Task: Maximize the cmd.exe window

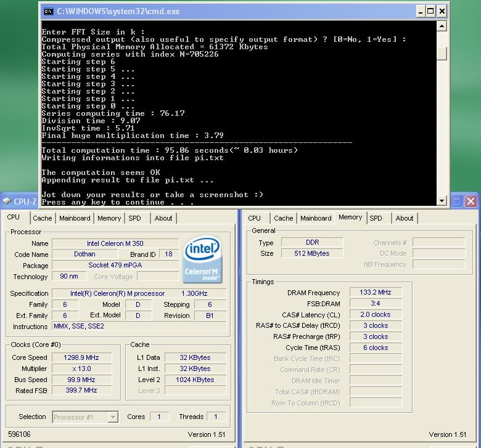Action: [430, 12]
